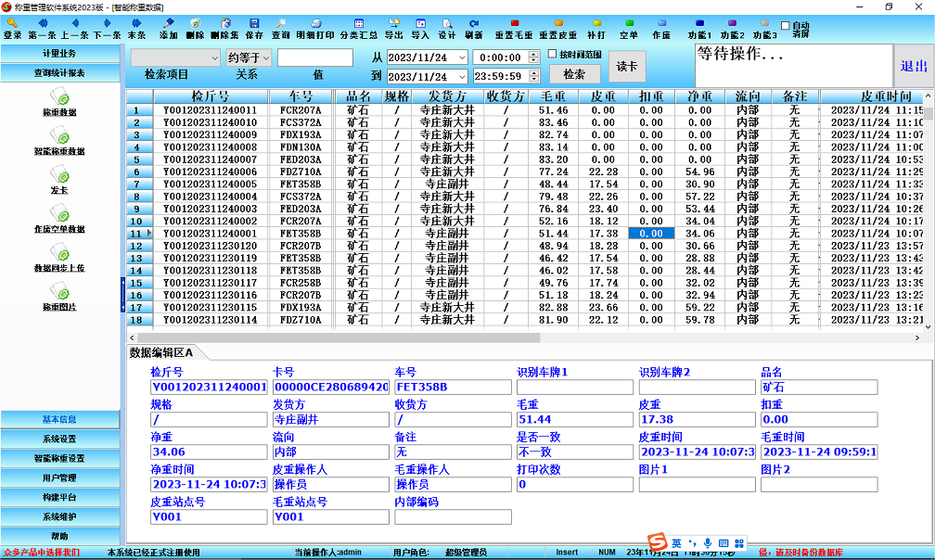This screenshot has height=560, width=935.
Task: Click the 登录 login key icon
Action: click(13, 29)
